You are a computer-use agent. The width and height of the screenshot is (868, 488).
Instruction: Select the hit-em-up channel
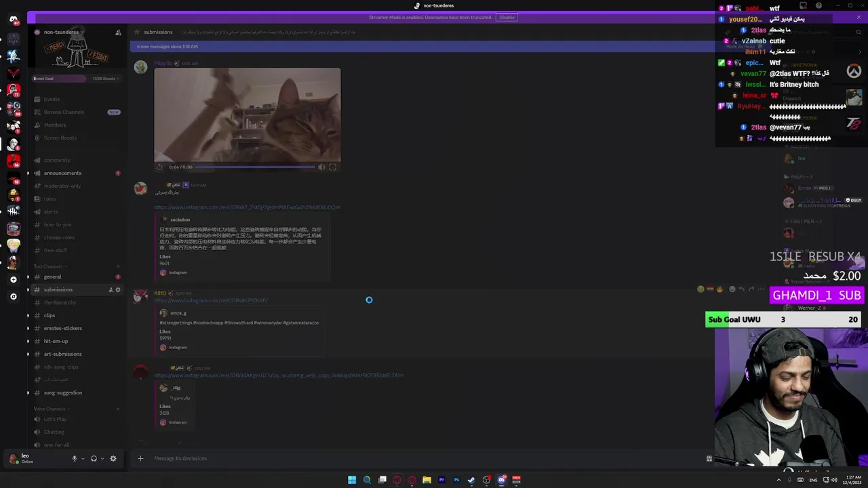click(x=77, y=341)
